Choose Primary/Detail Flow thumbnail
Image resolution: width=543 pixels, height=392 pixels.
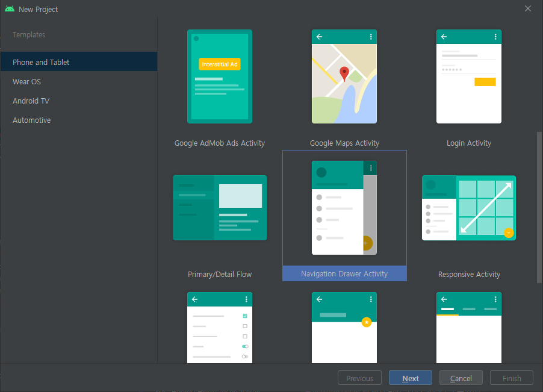[220, 208]
